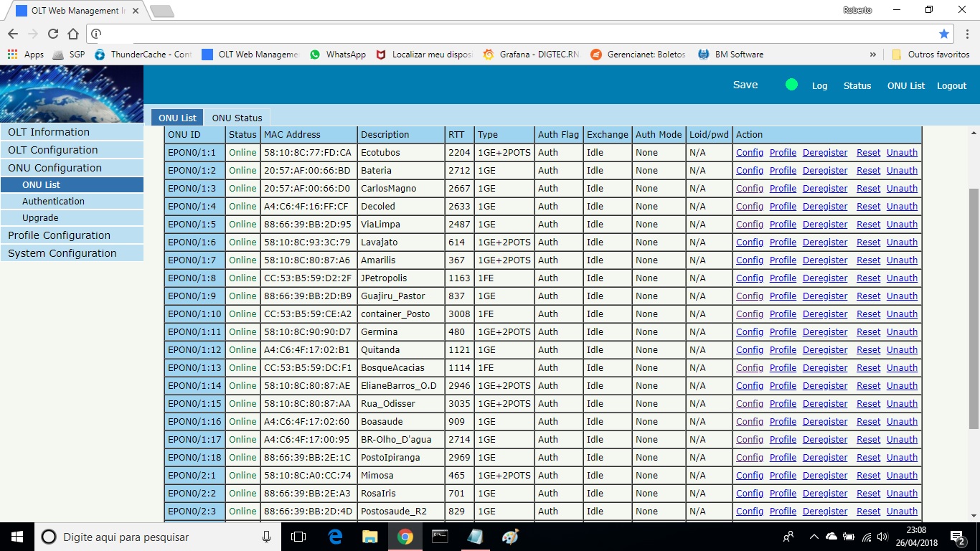Expand the OLT Configuration menu
Screen dimensions: 980x551
click(53, 150)
